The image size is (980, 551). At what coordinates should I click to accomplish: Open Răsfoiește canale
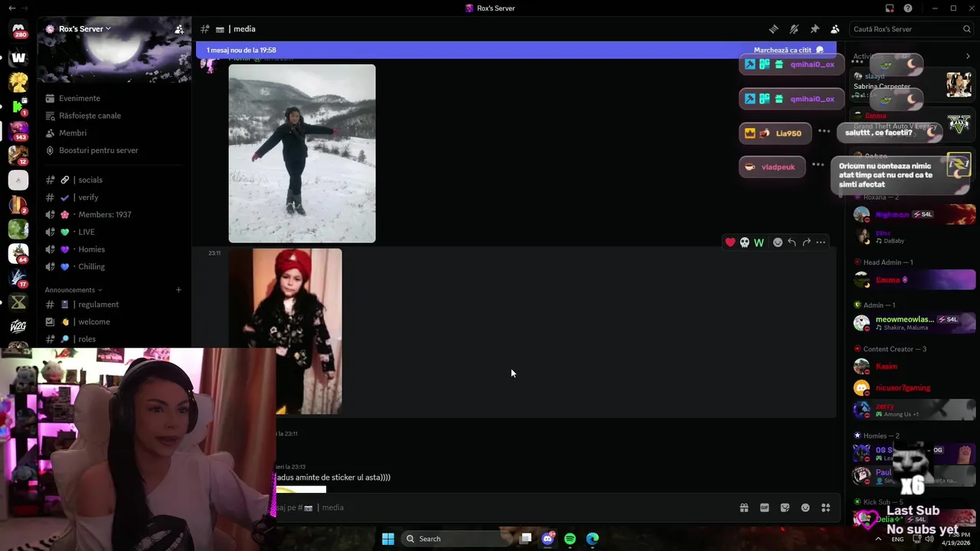click(115, 116)
